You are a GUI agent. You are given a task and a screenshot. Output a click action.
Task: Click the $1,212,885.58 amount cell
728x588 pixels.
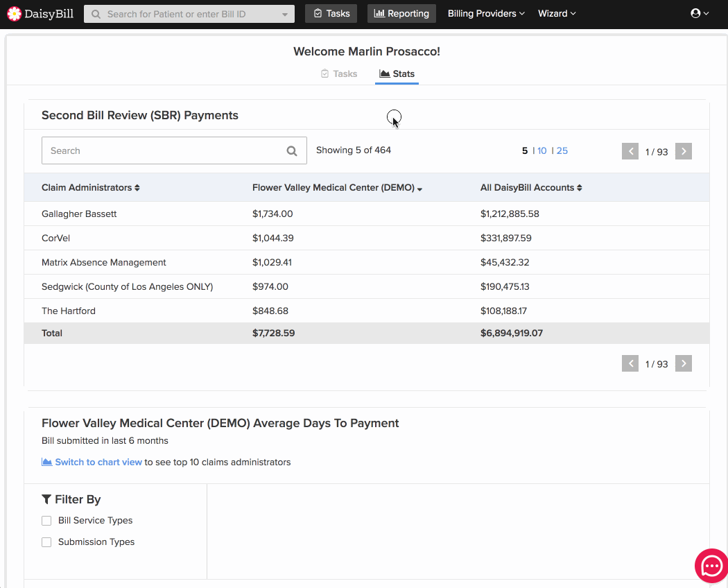tap(510, 214)
